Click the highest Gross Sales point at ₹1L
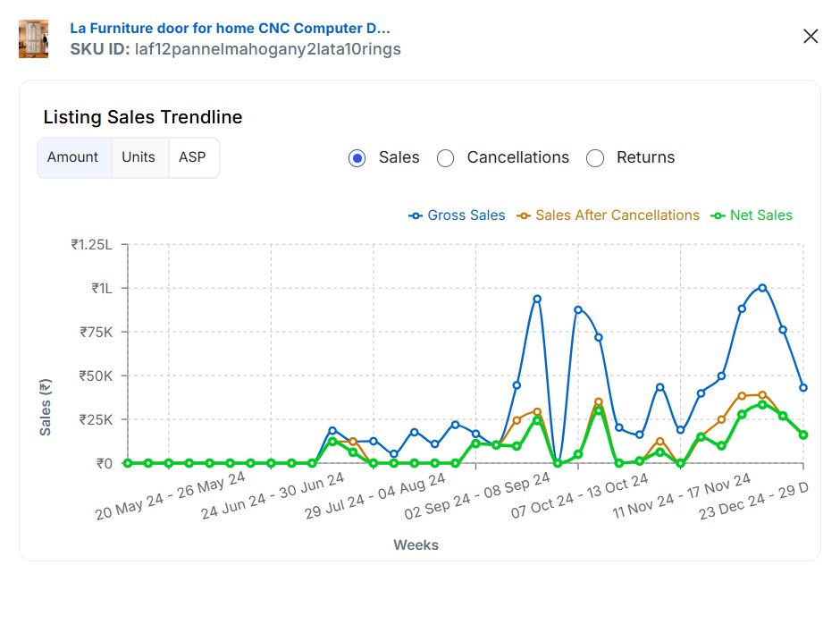840x633 pixels. pyautogui.click(x=762, y=288)
